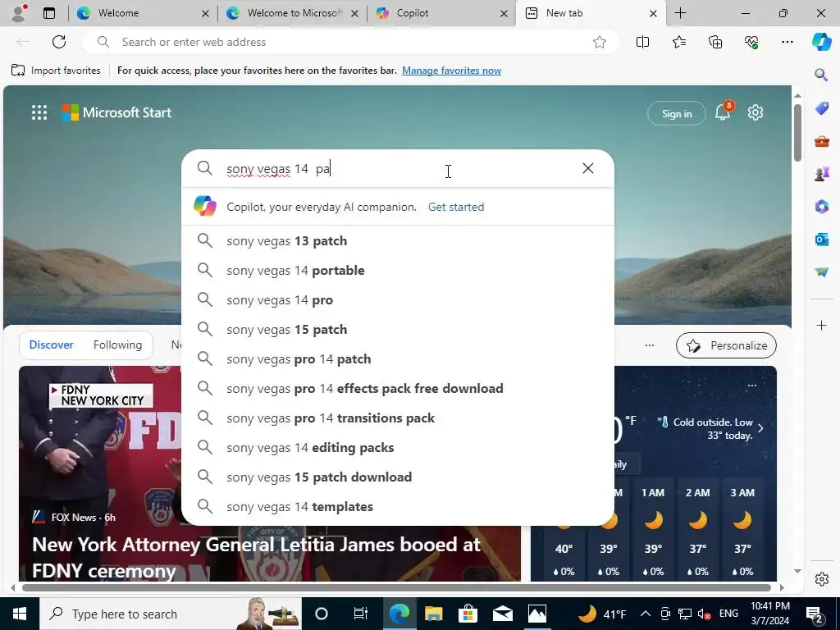Choose suggestion sony vegas 13 patch

[398, 240]
